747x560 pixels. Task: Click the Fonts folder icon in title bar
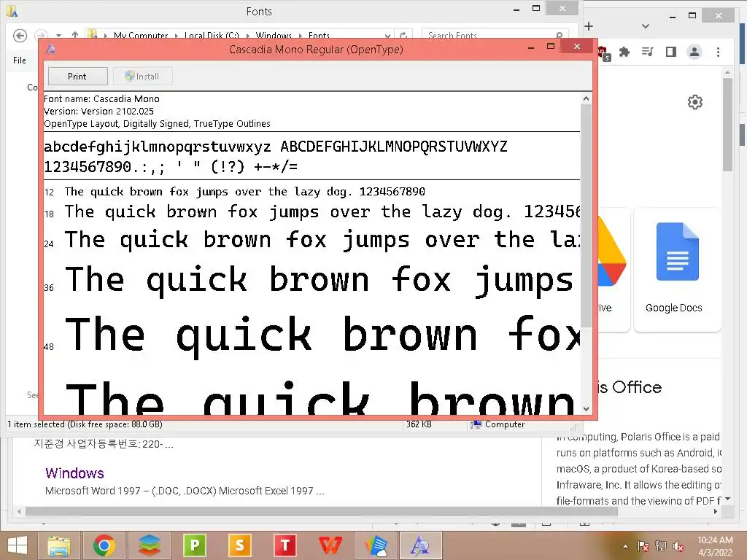pyautogui.click(x=12, y=10)
